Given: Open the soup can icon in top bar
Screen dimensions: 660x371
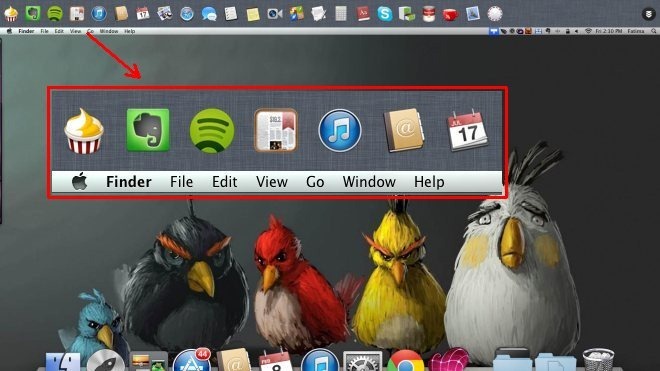Looking at the screenshot, I should 428,13.
